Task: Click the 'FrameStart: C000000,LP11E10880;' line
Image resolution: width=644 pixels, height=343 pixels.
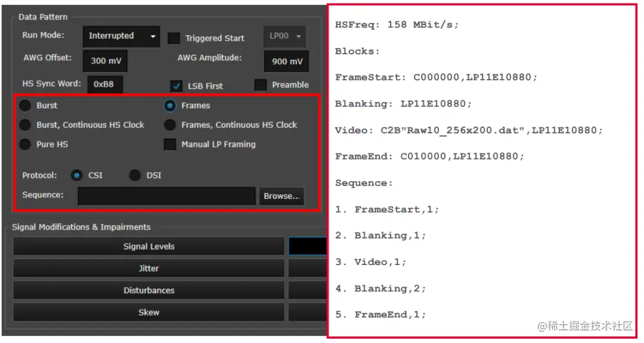Action: pyautogui.click(x=436, y=77)
